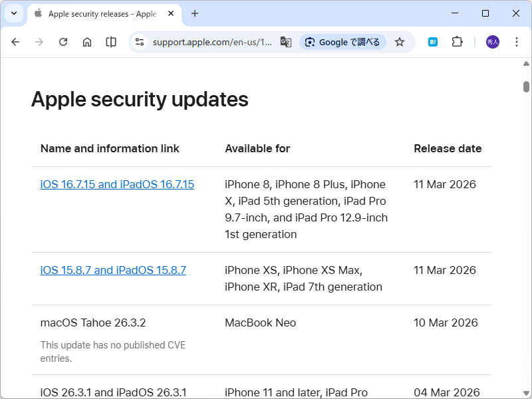The height and width of the screenshot is (399, 532).
Task: Open the Google Translate icon in address bar
Action: (286, 41)
